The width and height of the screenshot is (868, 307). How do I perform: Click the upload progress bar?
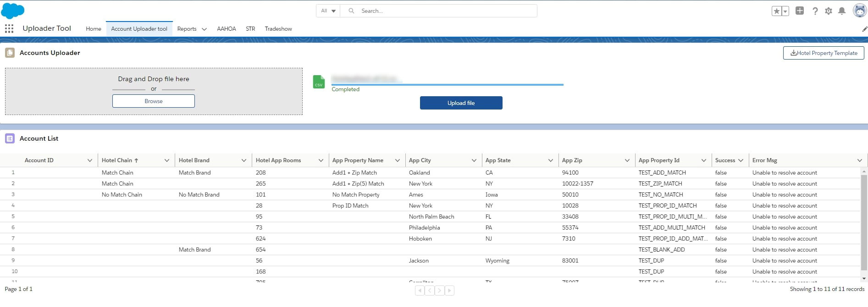pyautogui.click(x=448, y=85)
